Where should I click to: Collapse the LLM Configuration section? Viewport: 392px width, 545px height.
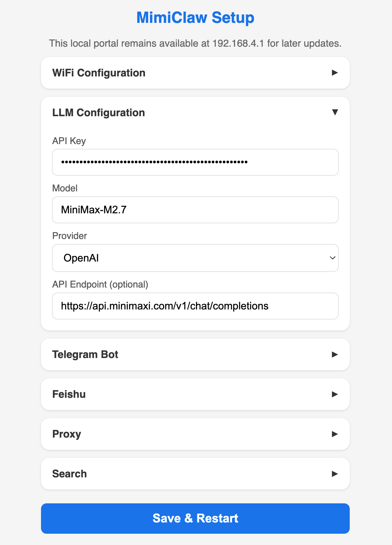(195, 112)
